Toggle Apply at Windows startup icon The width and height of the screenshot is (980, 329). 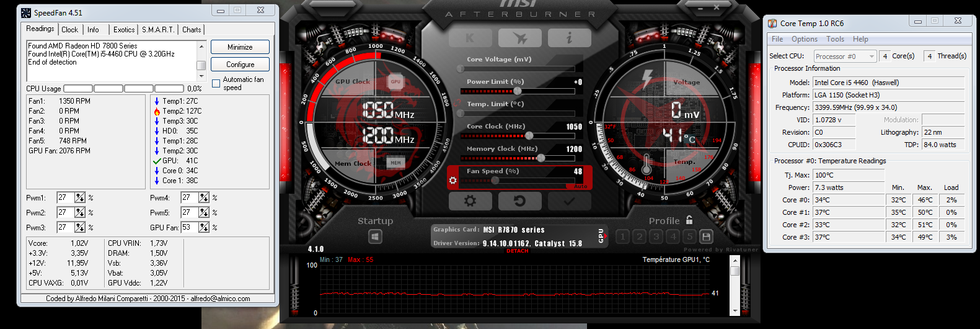[375, 237]
